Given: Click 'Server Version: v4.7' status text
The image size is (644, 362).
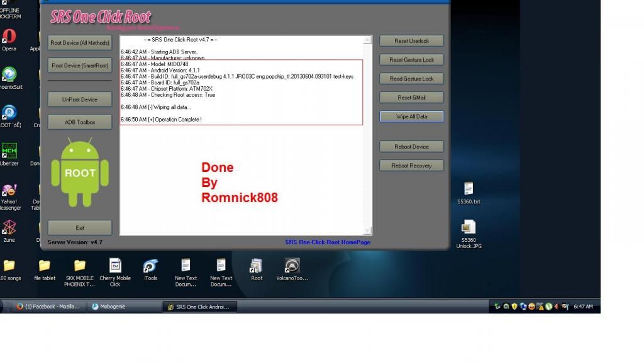Looking at the screenshot, I should click(x=75, y=242).
